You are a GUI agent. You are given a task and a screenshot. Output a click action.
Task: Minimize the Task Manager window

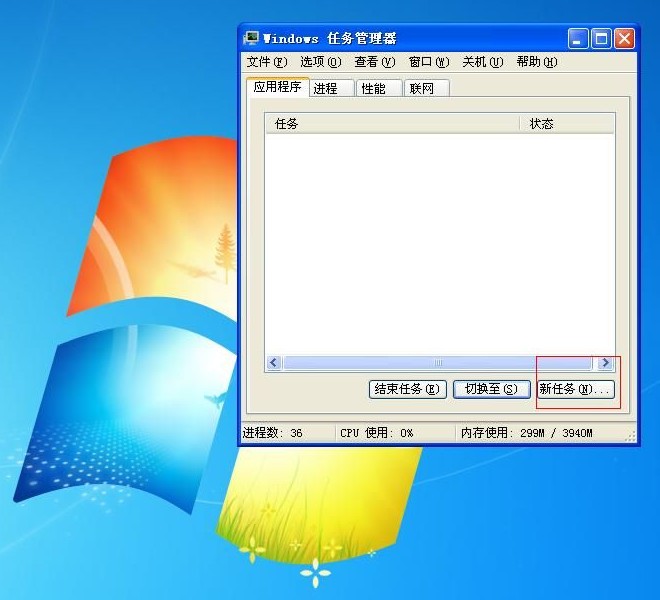tap(579, 39)
